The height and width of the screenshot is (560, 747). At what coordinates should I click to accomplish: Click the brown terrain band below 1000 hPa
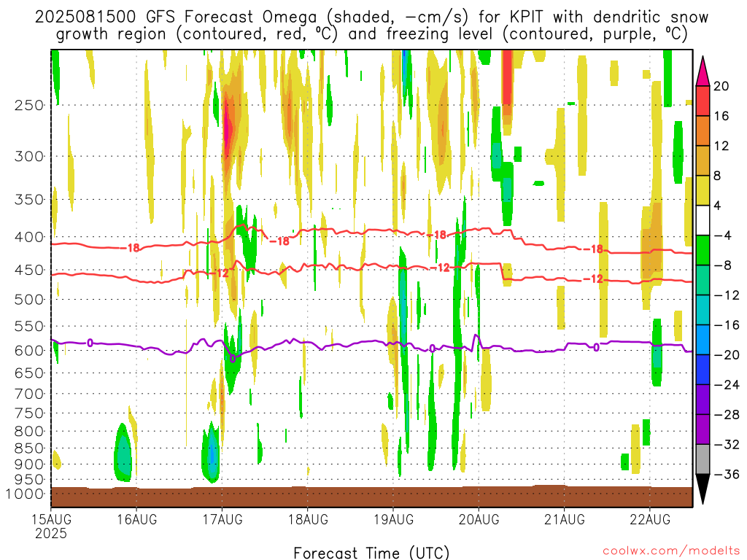tap(371, 497)
